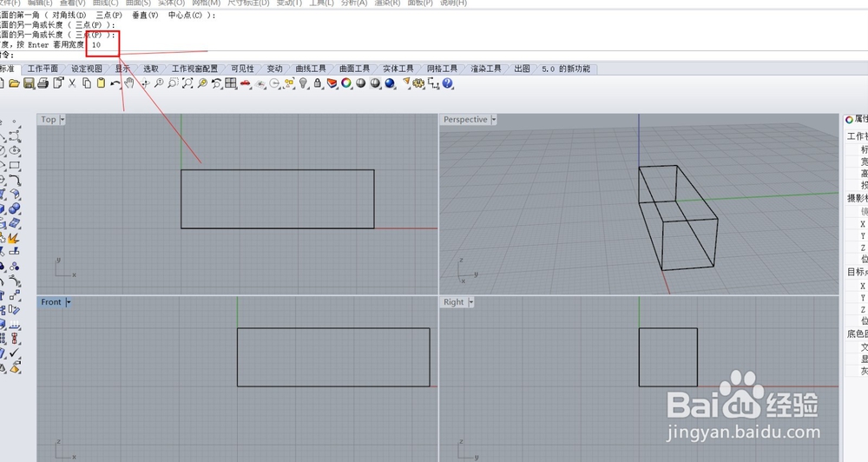Switch to the 渲染工具 toolbar tab
Screen dimensions: 868x462
click(x=485, y=69)
